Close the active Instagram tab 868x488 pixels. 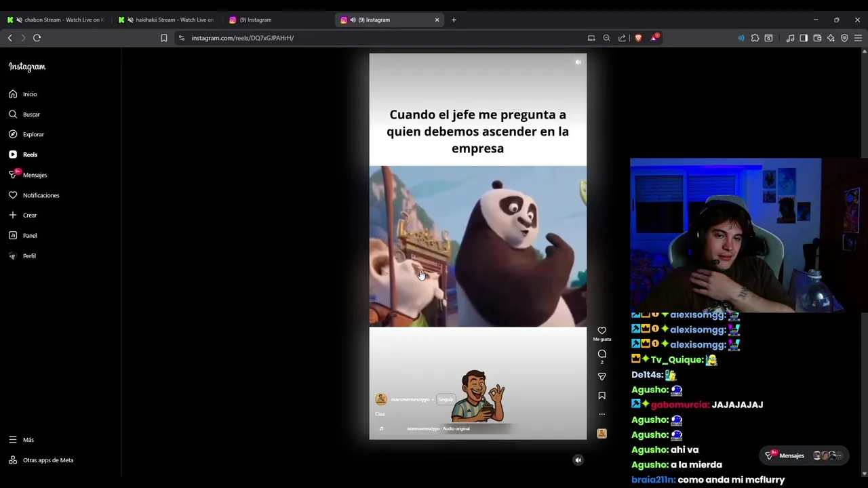coord(437,20)
